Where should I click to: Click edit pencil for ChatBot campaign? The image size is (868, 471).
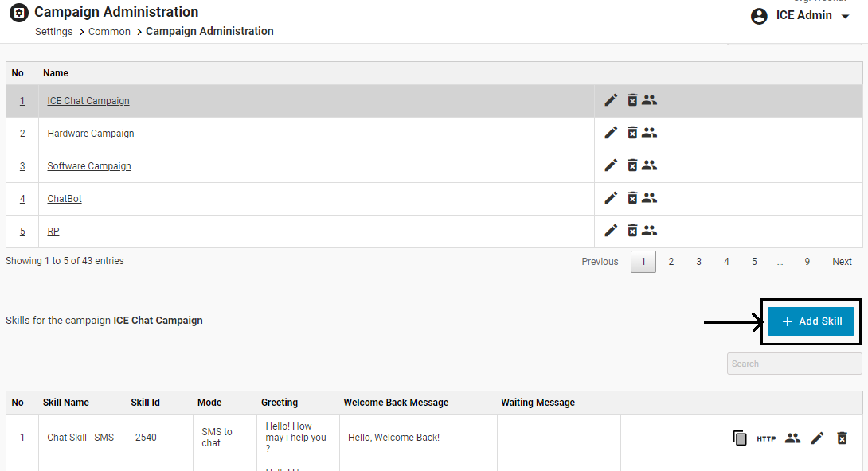click(x=611, y=198)
